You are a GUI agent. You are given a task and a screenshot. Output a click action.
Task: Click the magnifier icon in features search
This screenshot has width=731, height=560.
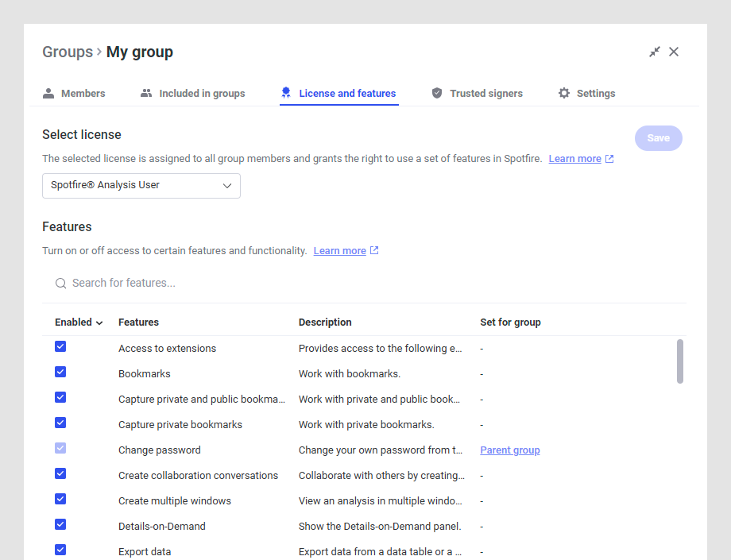tap(60, 284)
